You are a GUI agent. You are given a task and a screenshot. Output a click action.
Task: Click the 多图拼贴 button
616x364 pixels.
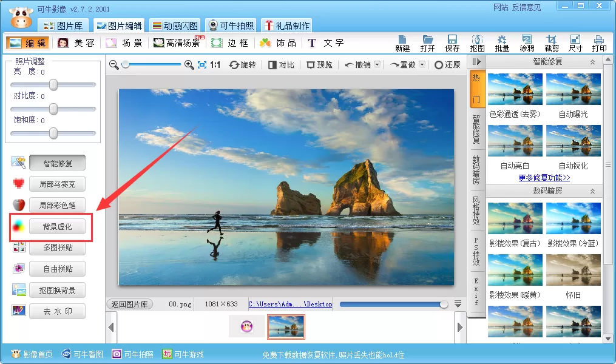pyautogui.click(x=58, y=248)
